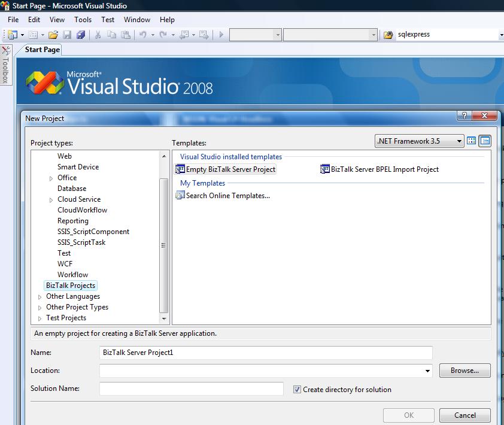
Task: Expand the Cloud Service project type node
Action: click(51, 200)
